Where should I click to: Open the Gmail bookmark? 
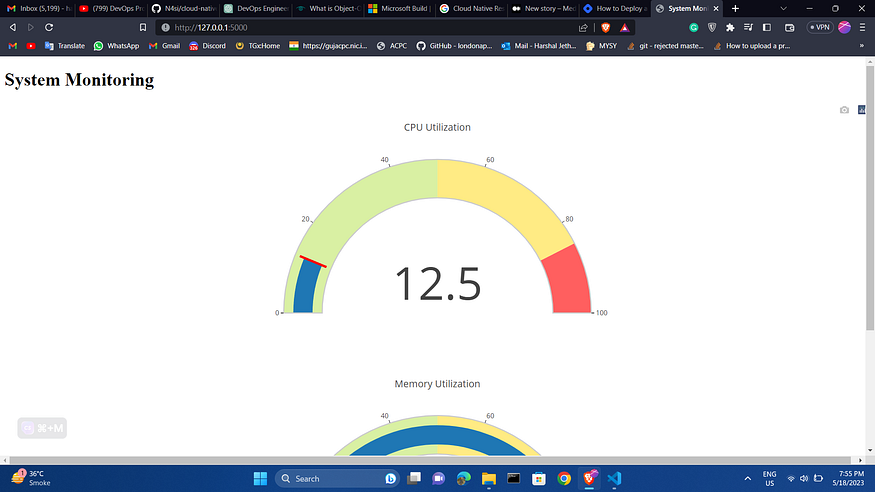coord(164,46)
